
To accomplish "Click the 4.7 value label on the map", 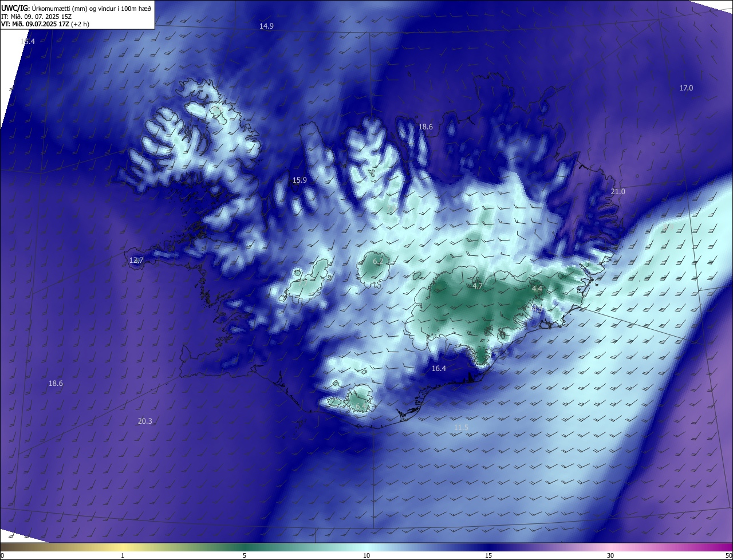I will tap(478, 286).
